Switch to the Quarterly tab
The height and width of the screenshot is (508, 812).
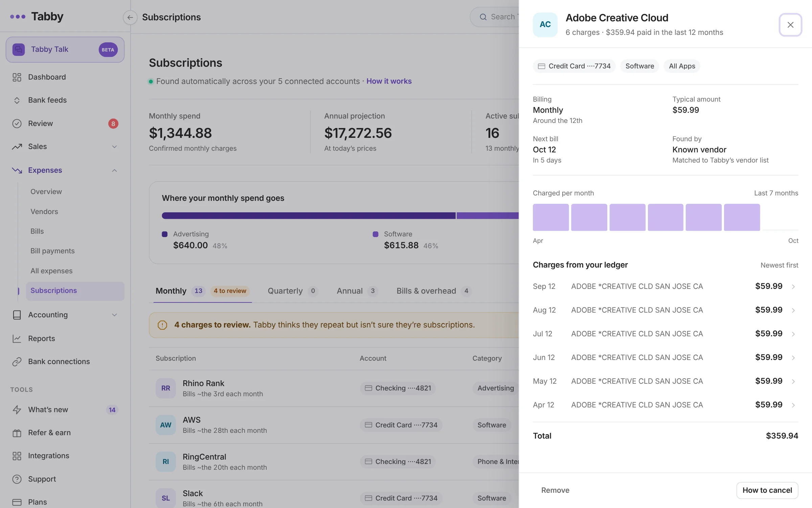(x=293, y=291)
